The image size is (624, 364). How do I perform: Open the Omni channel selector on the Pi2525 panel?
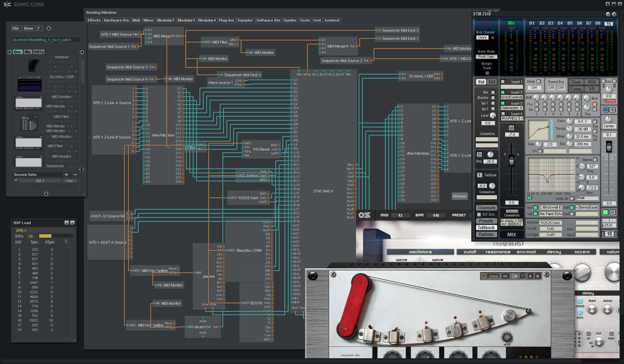tap(493, 276)
